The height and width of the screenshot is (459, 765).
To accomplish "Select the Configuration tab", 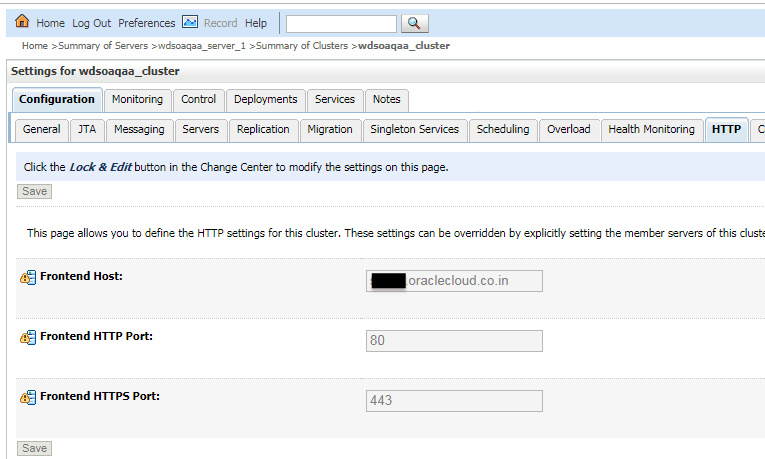I will [57, 100].
